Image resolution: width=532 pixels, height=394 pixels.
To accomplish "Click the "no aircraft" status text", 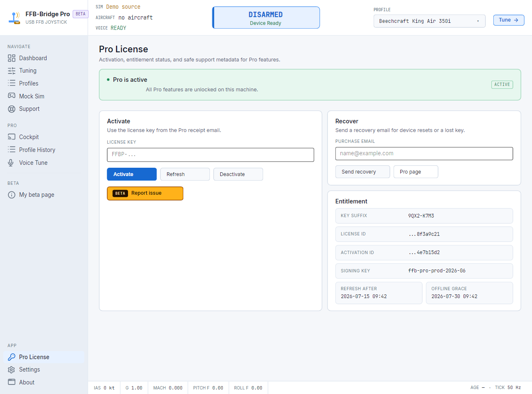I will pos(135,17).
